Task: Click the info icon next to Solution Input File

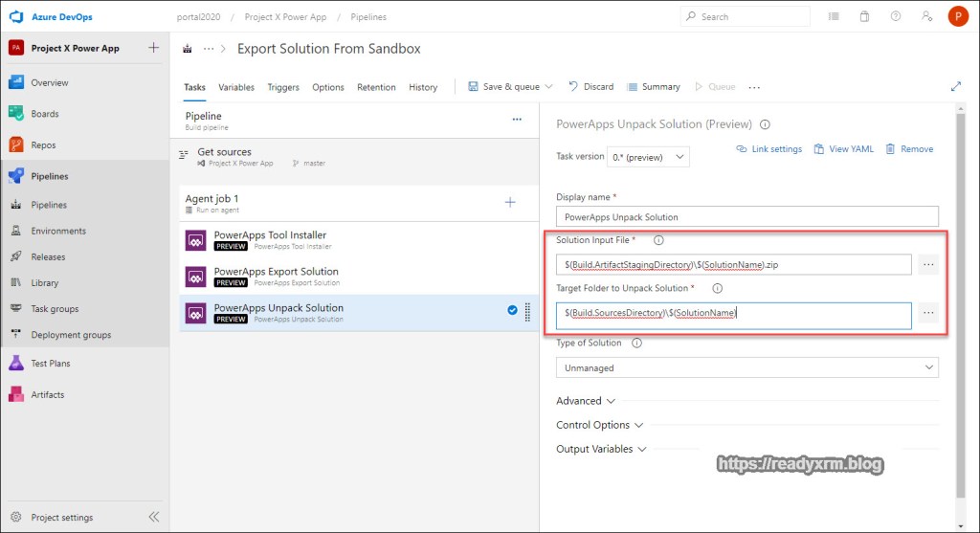Action: pyautogui.click(x=658, y=240)
